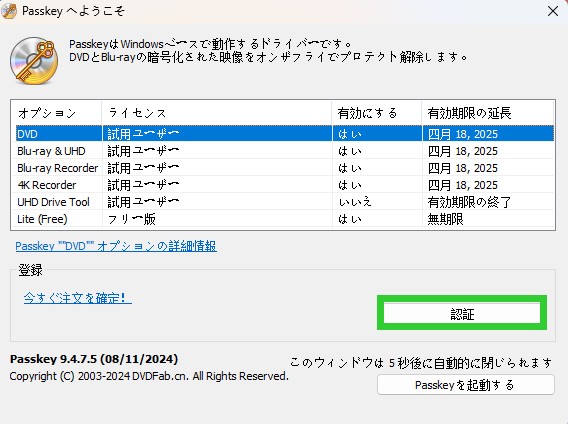Viewport: 568px width, 424px height.
Task: Click the いいえ cell for UHD Drive Tool
Action: click(355, 202)
